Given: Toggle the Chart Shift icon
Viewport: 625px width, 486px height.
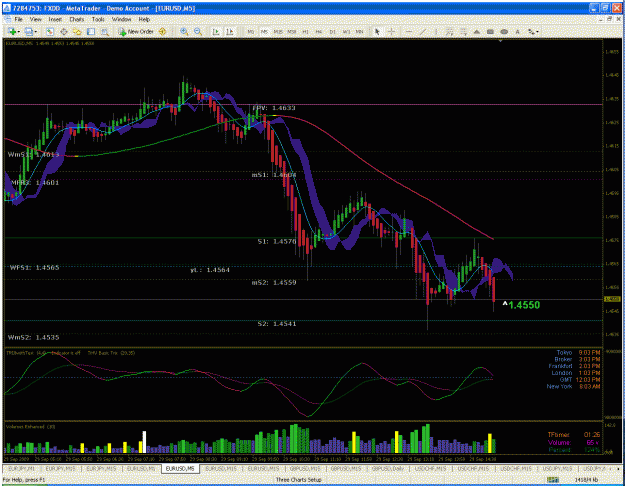Looking at the screenshot, I should coord(230,31).
